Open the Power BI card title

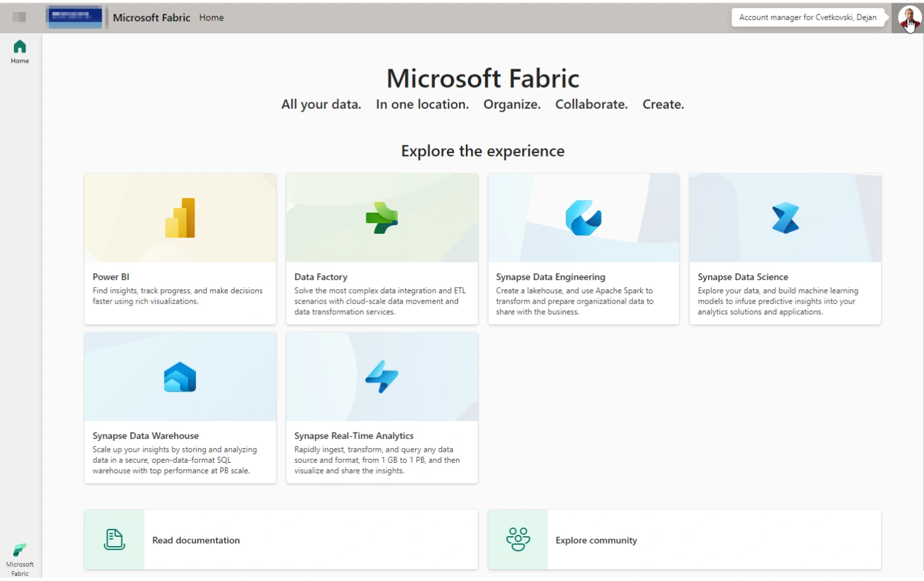111,277
